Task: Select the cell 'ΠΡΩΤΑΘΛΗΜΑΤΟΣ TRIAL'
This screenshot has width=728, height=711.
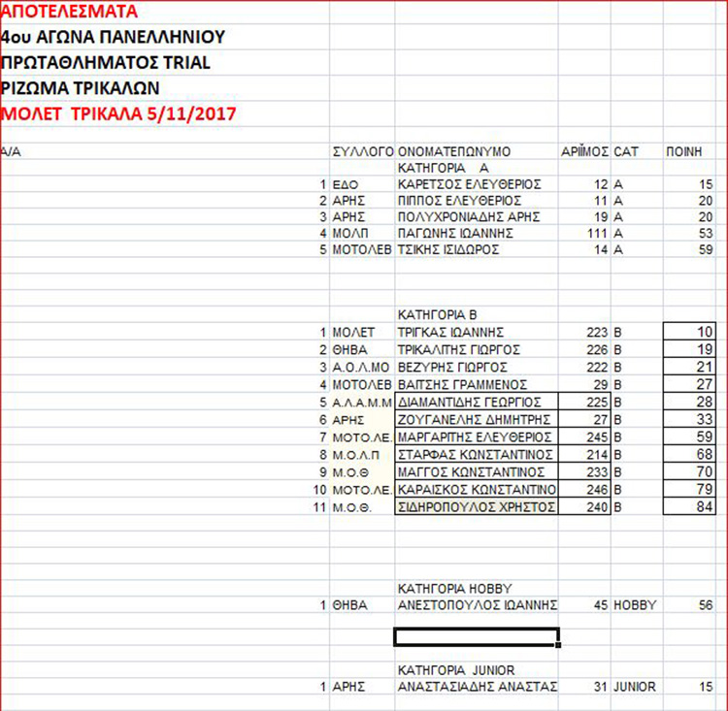Action: pos(106,63)
